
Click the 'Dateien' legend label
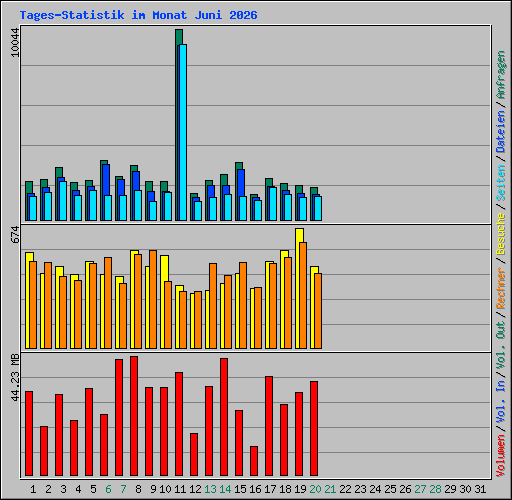pyautogui.click(x=501, y=132)
